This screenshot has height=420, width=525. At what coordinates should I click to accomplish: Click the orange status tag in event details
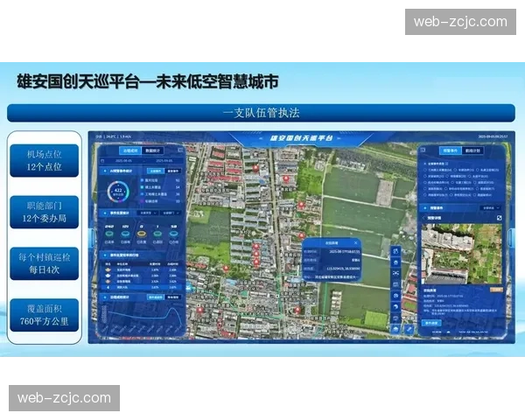pos(496,290)
